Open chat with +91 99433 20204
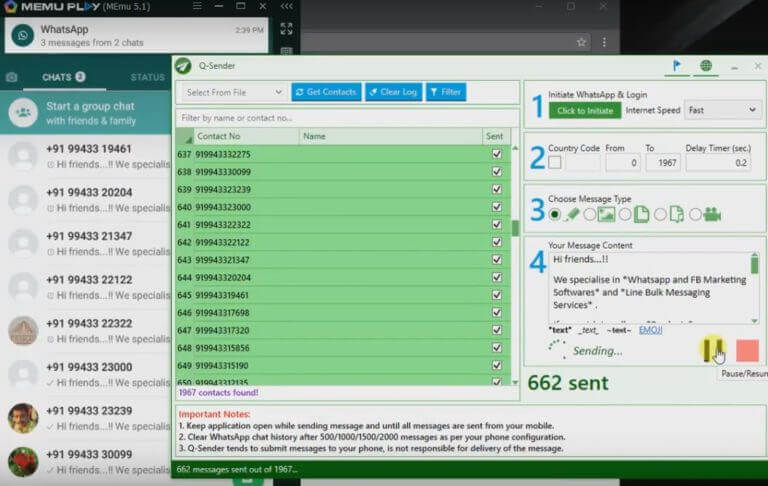The height and width of the screenshot is (486, 768). 86,200
